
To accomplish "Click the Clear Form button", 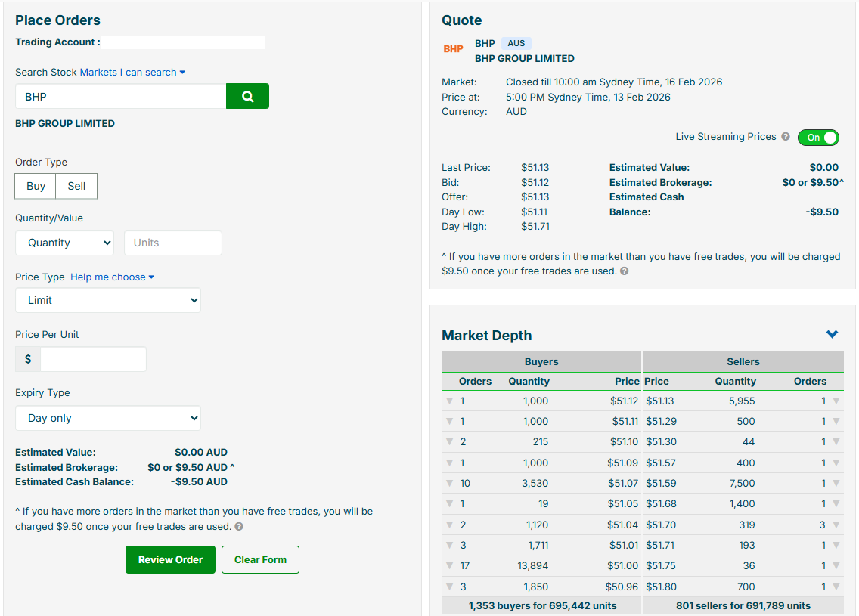I will (260, 560).
